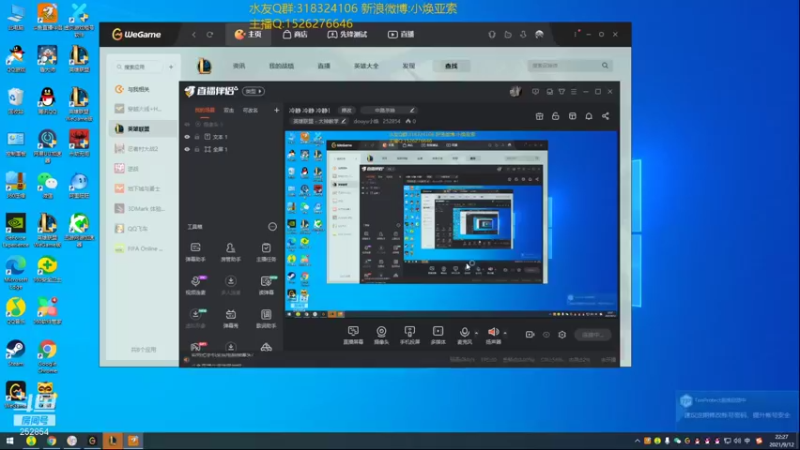Click 修改 button next to stream title
This screenshot has width=800, height=450.
pos(347,110)
